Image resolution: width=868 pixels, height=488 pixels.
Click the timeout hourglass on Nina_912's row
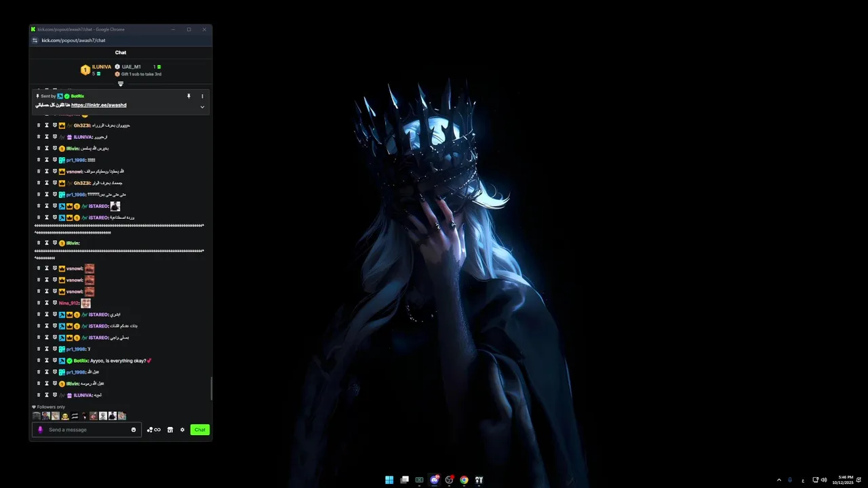47,303
